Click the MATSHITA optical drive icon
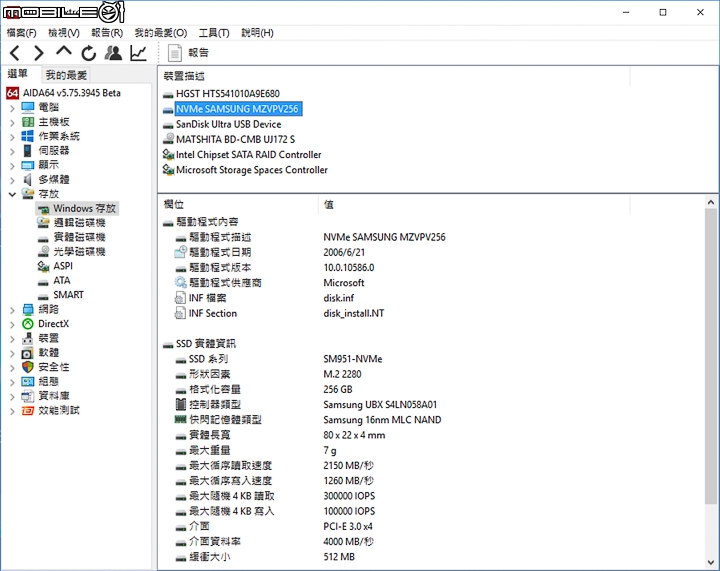Screen dimensions: 720x571 [169, 139]
